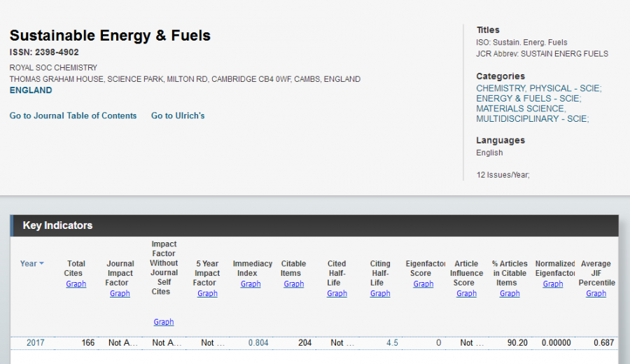Sort table by the Year column arrow
Viewport: 630px width, 364px height.
[41, 264]
